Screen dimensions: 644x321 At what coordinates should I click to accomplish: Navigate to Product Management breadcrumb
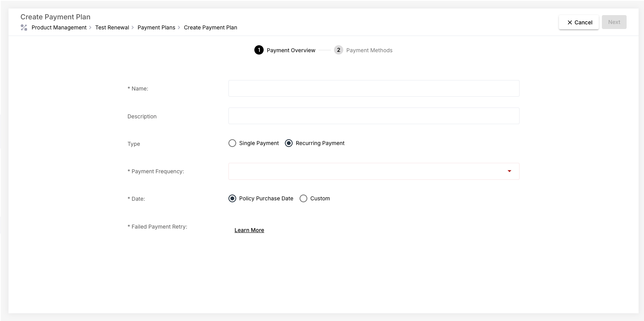(59, 27)
